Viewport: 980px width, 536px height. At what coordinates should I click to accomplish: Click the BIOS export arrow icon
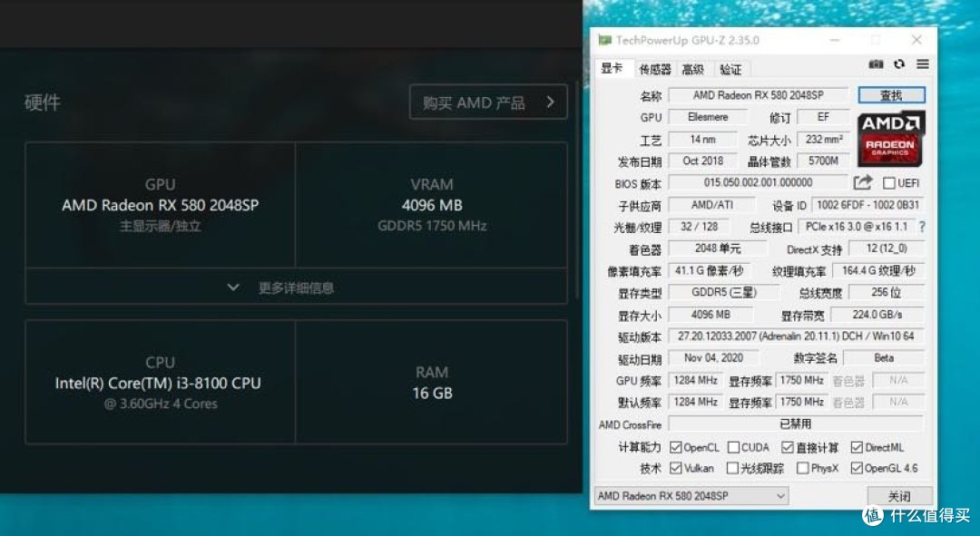pos(862,182)
